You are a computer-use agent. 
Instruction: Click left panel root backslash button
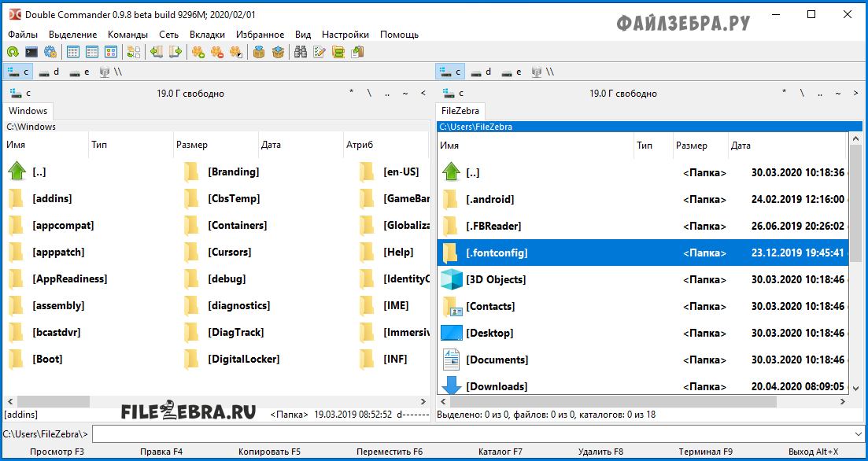[369, 93]
